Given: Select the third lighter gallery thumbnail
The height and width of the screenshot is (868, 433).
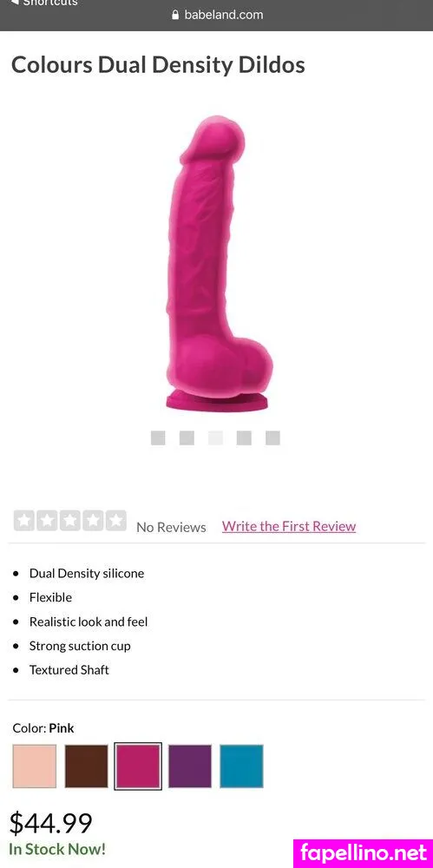Looking at the screenshot, I should point(215,437).
